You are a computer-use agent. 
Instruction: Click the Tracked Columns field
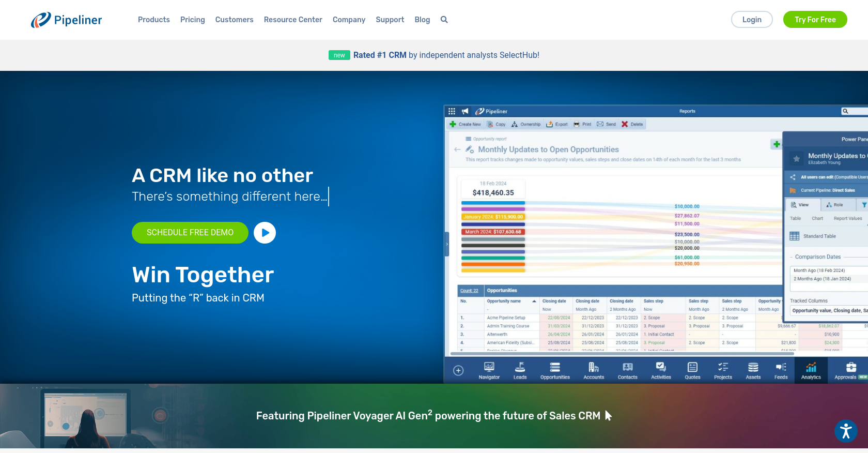(x=829, y=311)
